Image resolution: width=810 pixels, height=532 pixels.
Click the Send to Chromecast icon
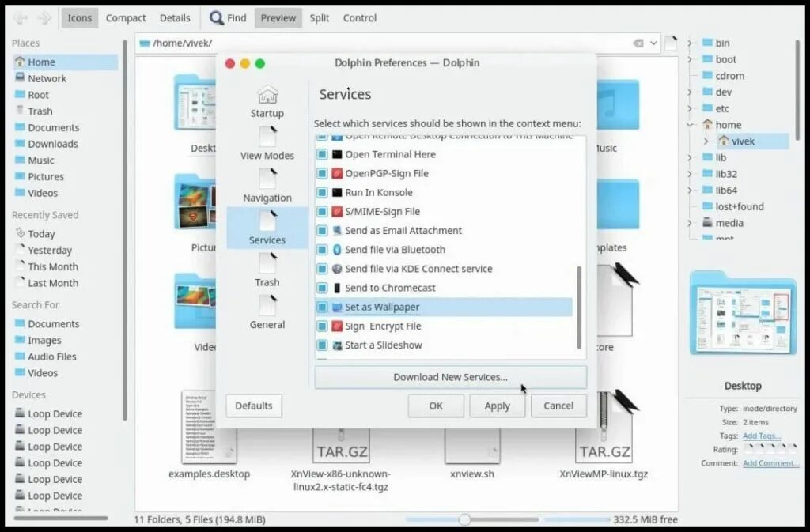(337, 288)
